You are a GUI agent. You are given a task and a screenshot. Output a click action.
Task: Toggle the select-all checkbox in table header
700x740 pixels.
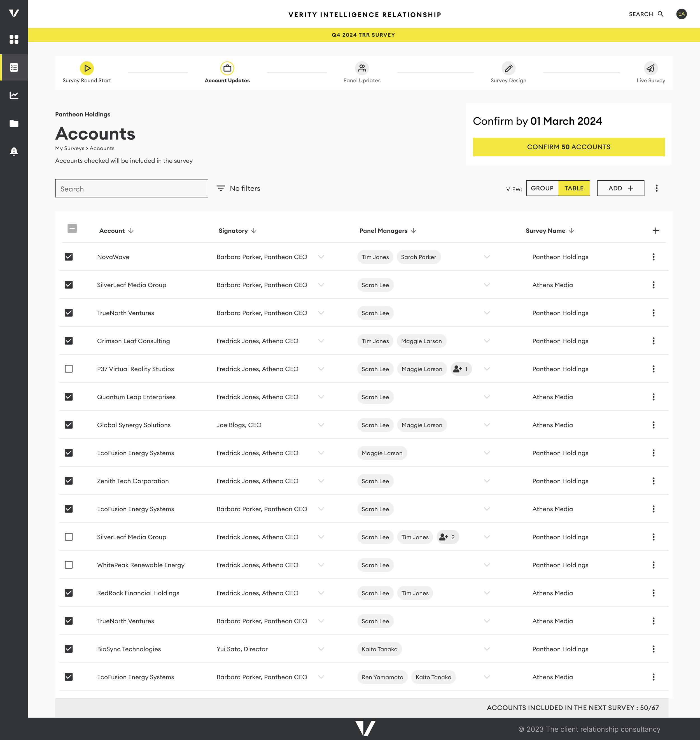[72, 228]
